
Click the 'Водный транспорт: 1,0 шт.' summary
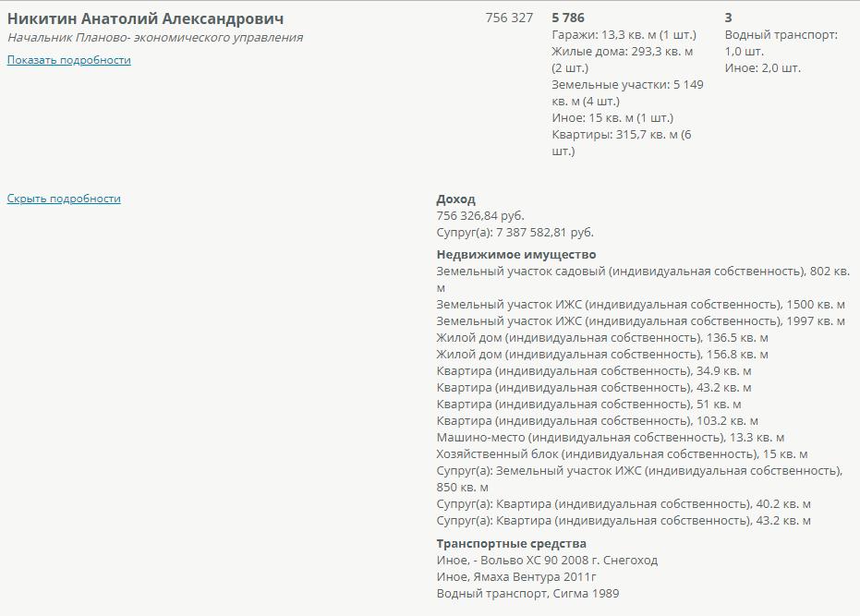point(781,35)
